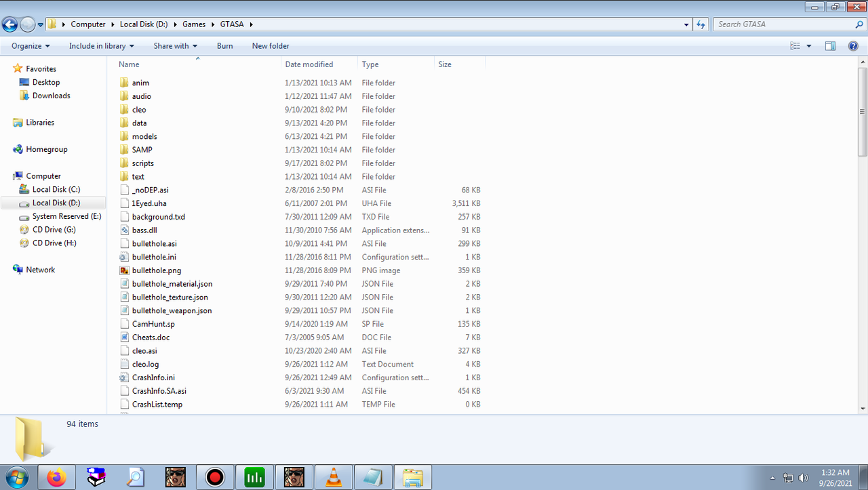Select the bullethole.png image file icon
Viewport: 868px width, 490px height.
coord(124,270)
